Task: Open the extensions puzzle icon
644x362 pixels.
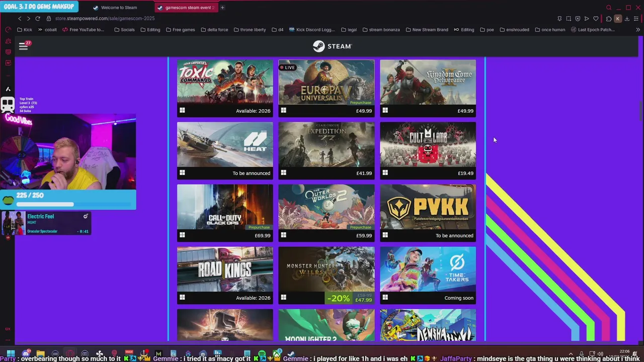Action: tap(609, 19)
